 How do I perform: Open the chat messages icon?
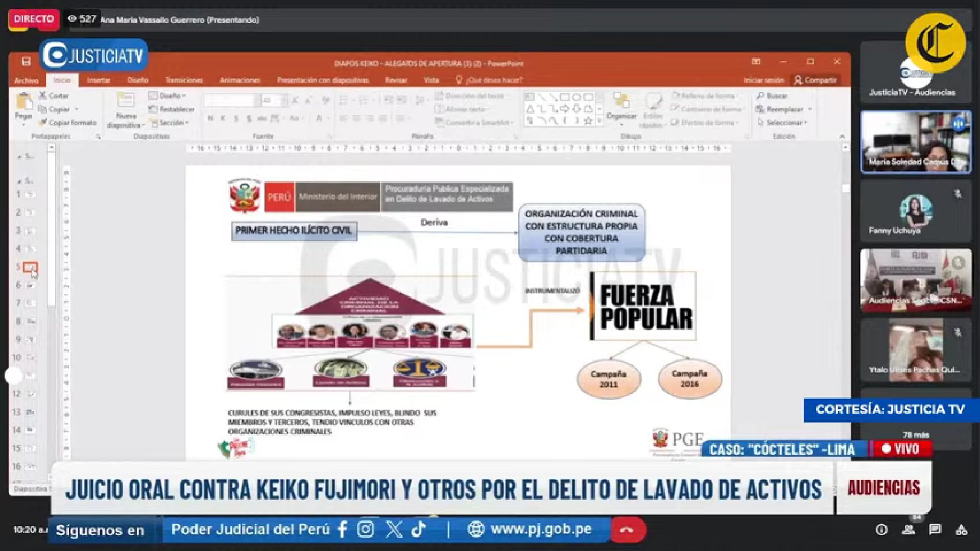(x=935, y=529)
